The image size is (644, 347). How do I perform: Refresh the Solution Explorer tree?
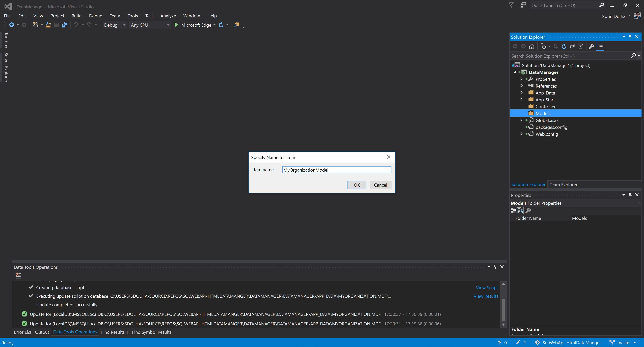(x=564, y=46)
